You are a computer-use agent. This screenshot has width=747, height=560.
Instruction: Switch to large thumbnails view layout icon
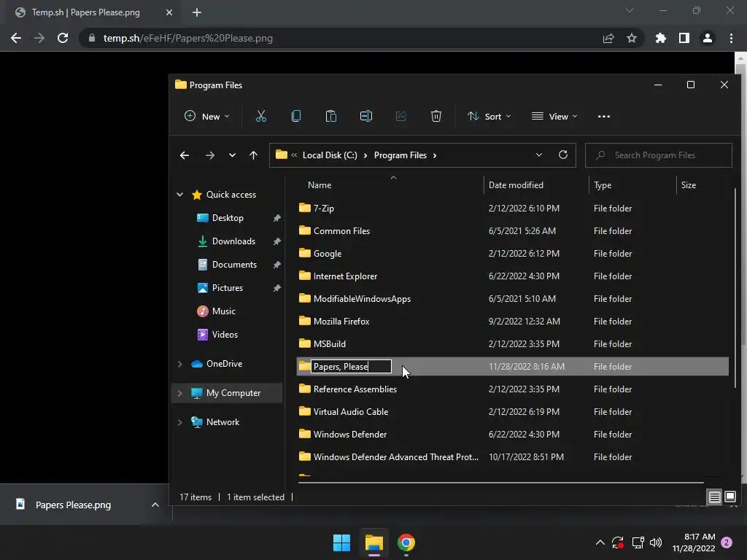tap(730, 497)
